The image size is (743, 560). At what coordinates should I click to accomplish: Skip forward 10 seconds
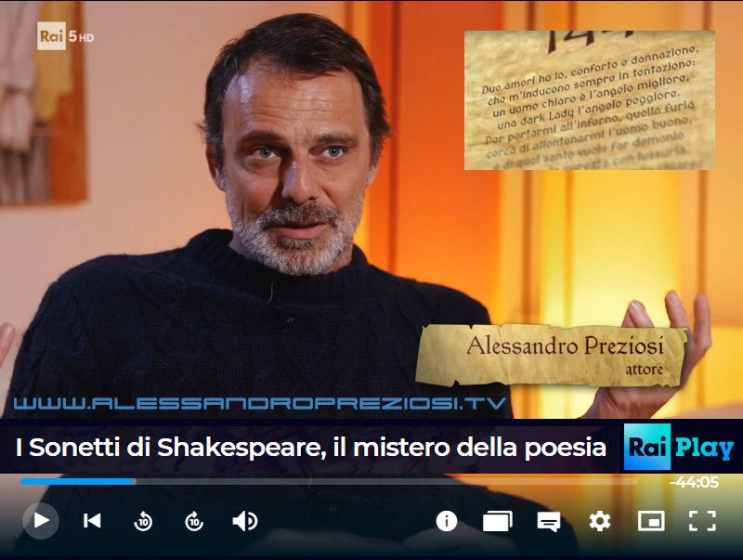(194, 521)
